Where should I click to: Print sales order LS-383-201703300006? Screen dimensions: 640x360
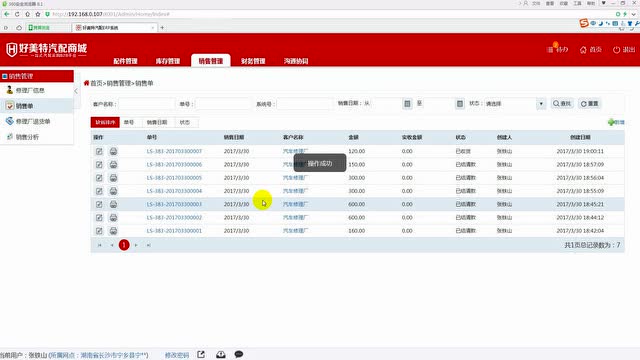point(113,164)
